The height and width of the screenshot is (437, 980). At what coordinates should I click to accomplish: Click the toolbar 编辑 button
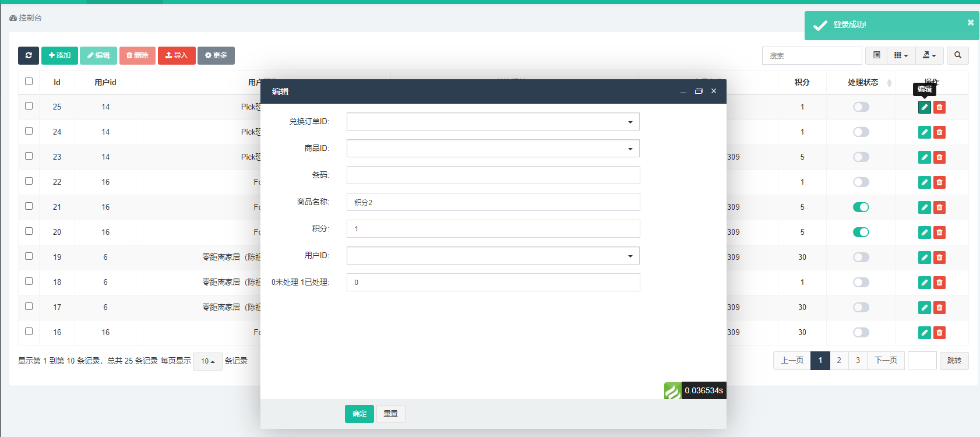click(98, 55)
